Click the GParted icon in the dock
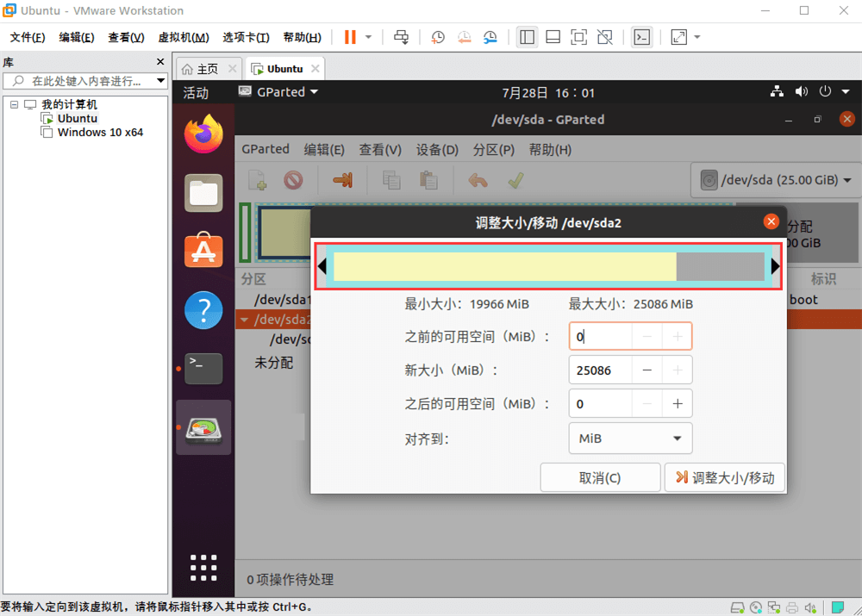The width and height of the screenshot is (862, 616). tap(203, 427)
